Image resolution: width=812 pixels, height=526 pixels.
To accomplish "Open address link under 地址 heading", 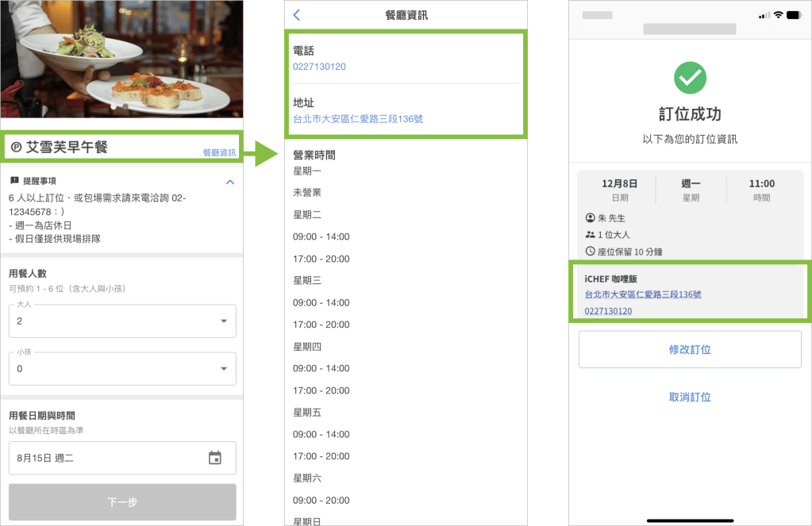I will click(358, 119).
